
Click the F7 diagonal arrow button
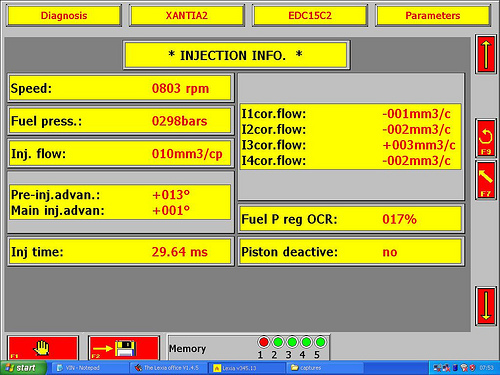tap(486, 180)
